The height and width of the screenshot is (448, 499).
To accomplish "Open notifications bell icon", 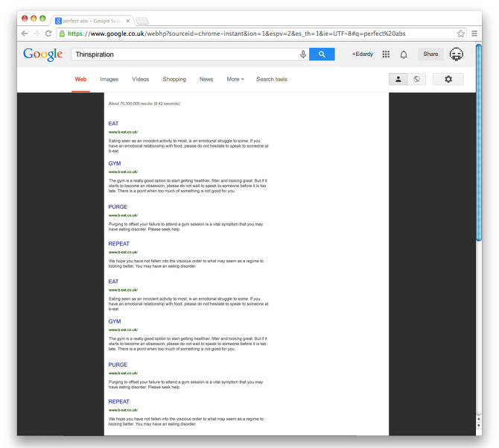I will coord(404,54).
